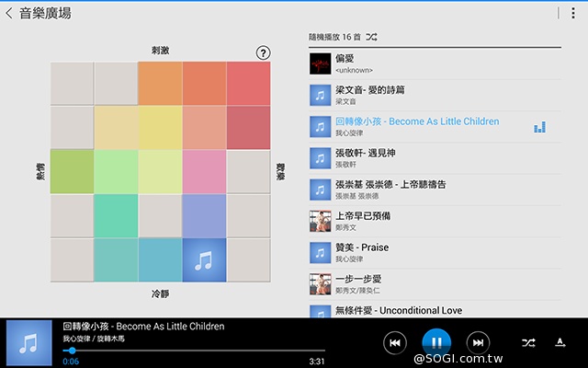Screen dimensions: 588x368
Task: Toggle the A repeat mode icon
Action: [560, 342]
